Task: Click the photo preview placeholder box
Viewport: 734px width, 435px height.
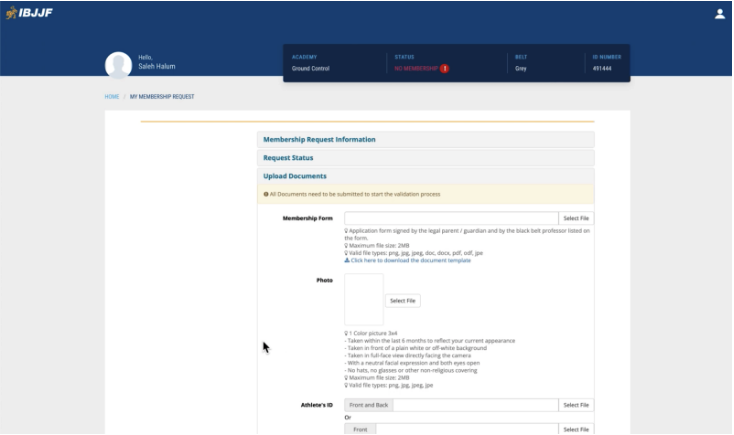Action: 363,300
